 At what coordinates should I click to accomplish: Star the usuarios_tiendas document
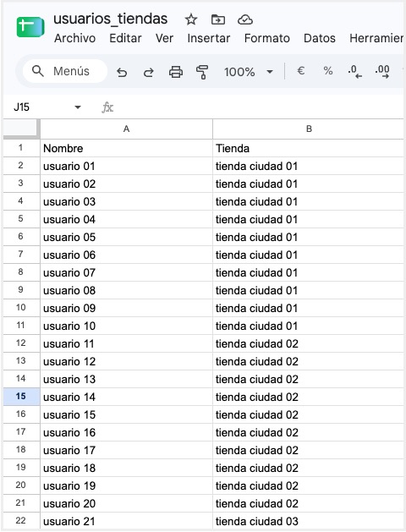(191, 19)
